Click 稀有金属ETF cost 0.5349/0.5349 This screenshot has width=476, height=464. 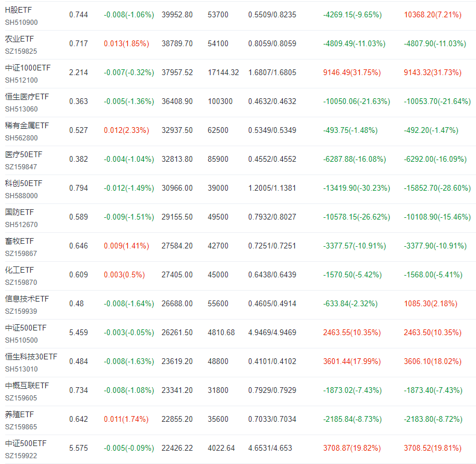tap(272, 130)
